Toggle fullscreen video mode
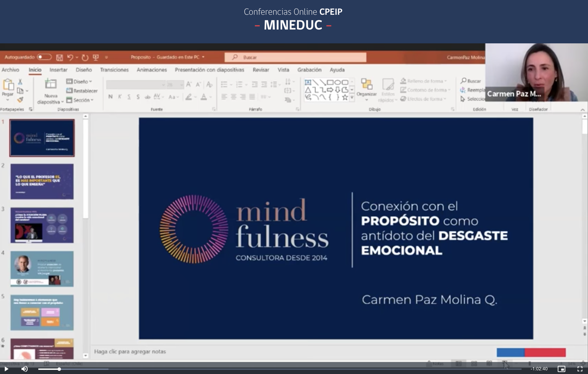Viewport: 588px width, 374px height. (580, 369)
